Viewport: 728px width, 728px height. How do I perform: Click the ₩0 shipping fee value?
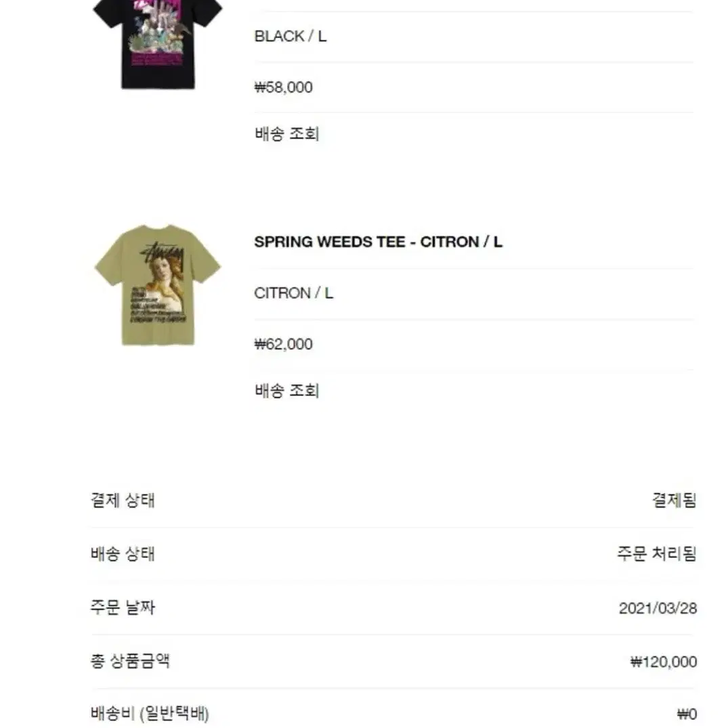coord(687,714)
